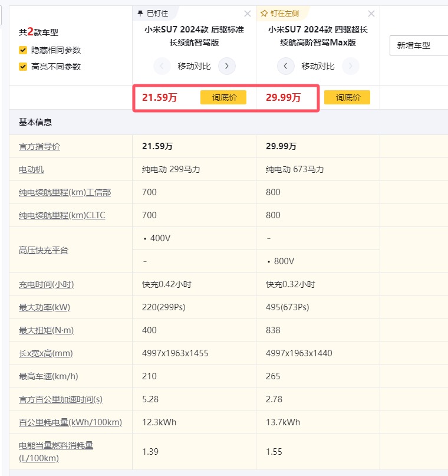
Task: Open the 官方百公里加速时间(s) parameter link
Action: (x=61, y=399)
